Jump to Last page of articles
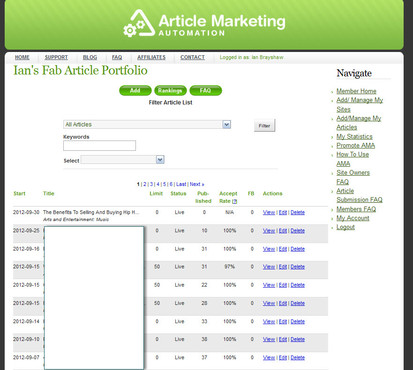Screen dimensions: 413x370 tap(181, 184)
